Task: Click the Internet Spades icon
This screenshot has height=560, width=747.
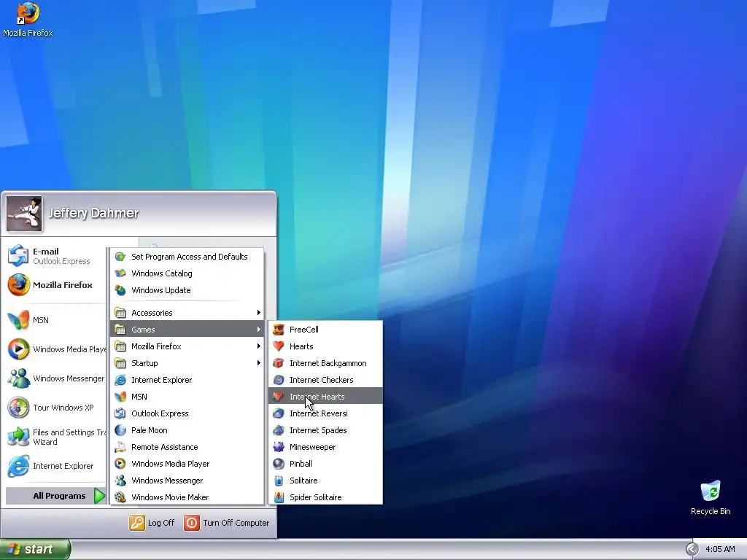Action: pos(279,430)
